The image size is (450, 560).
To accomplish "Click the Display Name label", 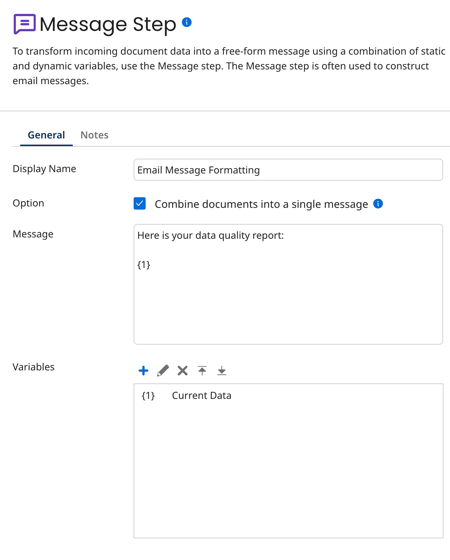I will pyautogui.click(x=44, y=169).
